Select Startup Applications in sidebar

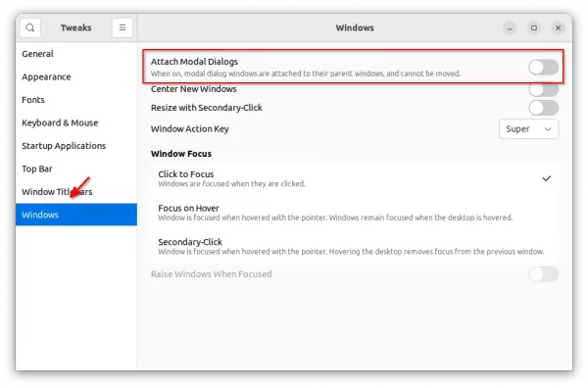pos(76,146)
